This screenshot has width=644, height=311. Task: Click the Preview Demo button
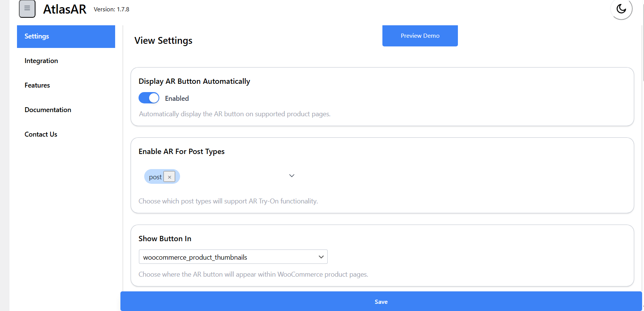click(420, 36)
